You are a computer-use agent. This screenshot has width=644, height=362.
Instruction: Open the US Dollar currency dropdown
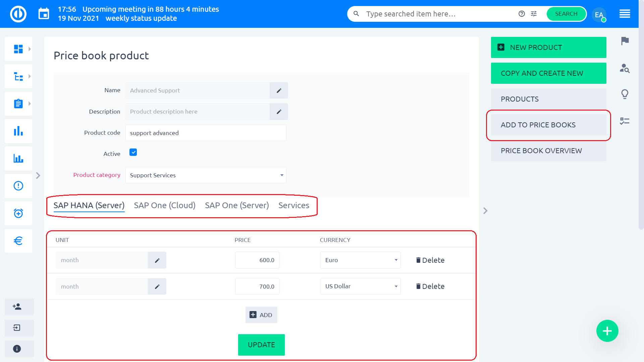[x=360, y=287]
